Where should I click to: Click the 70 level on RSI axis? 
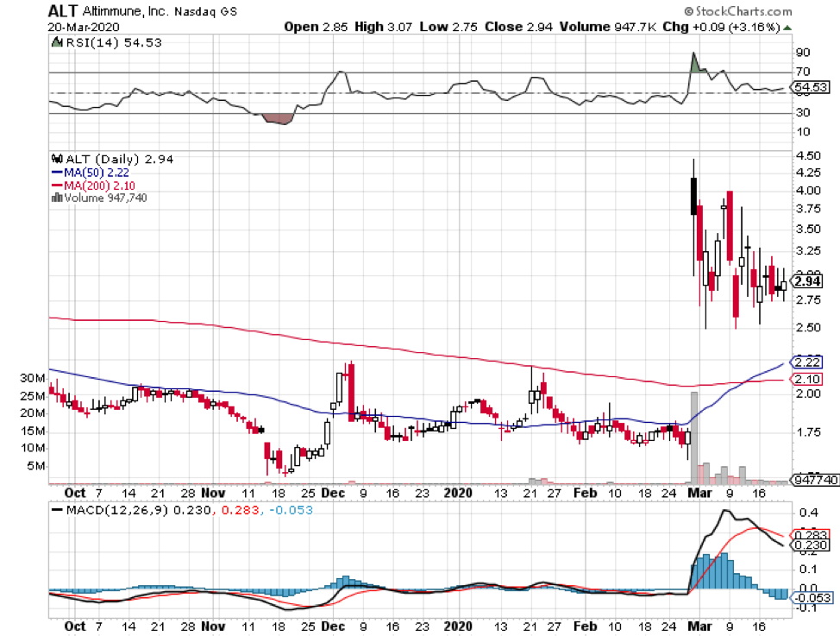click(x=803, y=72)
